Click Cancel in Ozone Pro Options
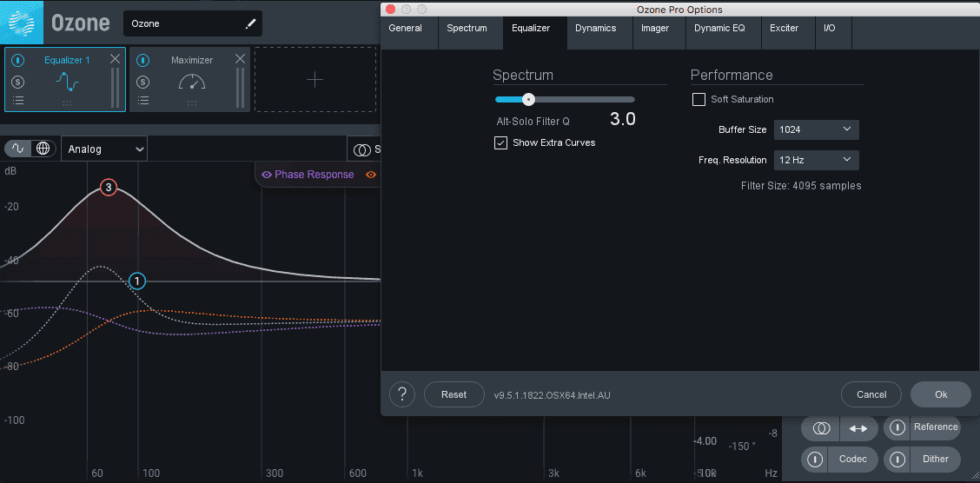Viewport: 980px width, 483px height. click(871, 394)
